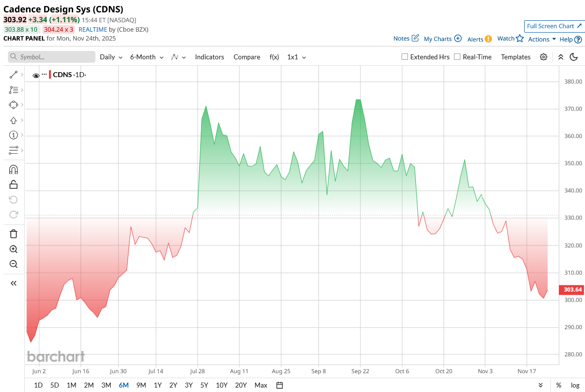Toggle the lock drawings icon
The image size is (585, 392).
13,184
